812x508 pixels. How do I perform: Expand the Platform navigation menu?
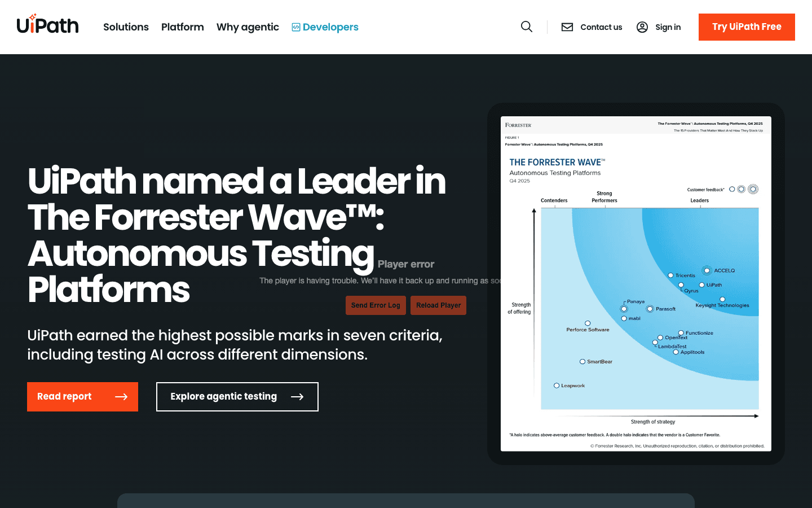pyautogui.click(x=183, y=27)
